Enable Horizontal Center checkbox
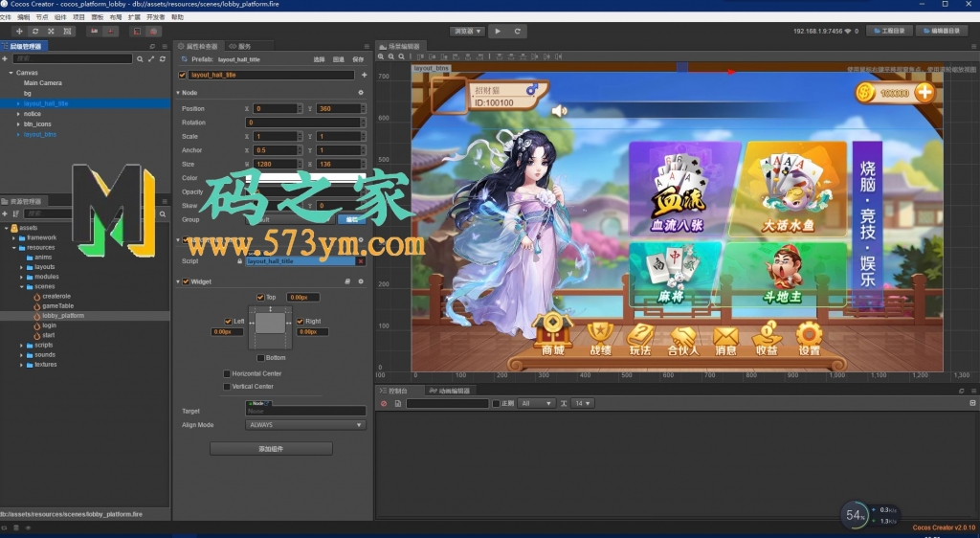 pyautogui.click(x=227, y=373)
